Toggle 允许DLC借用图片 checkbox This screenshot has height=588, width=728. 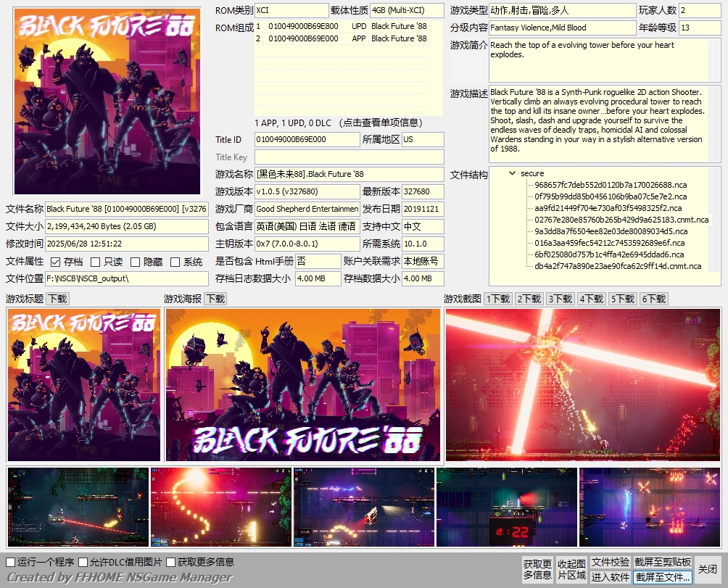83,563
